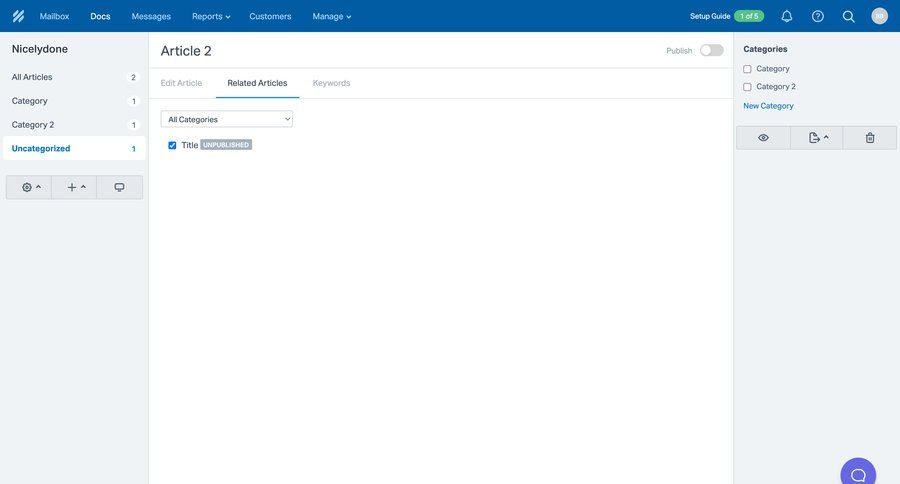Viewport: 900px width, 484px height.
Task: Open the help question mark icon
Action: click(818, 16)
